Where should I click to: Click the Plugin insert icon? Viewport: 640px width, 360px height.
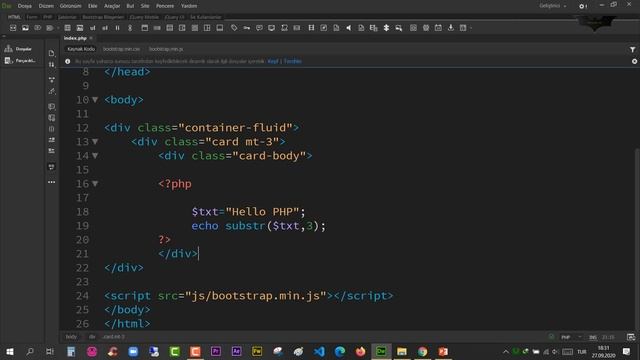pos(386,28)
